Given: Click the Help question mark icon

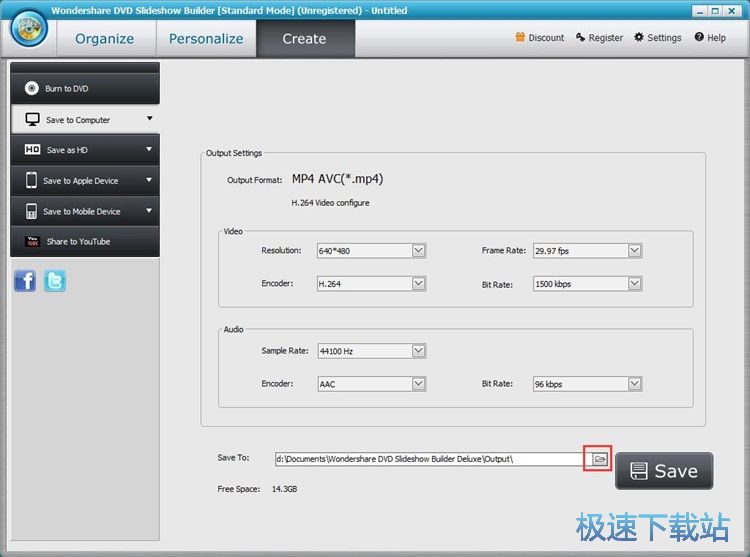Looking at the screenshot, I should pyautogui.click(x=699, y=37).
